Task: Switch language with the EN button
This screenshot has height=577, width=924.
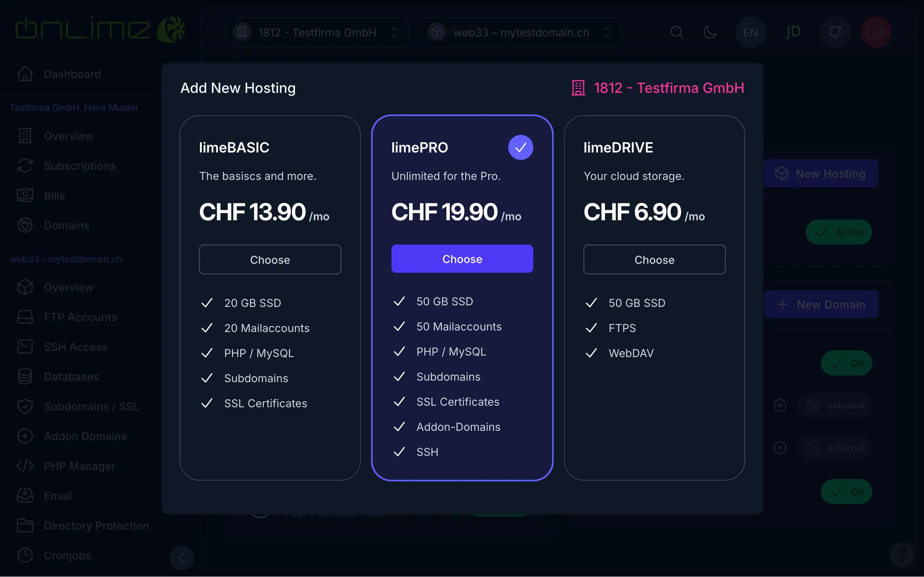Action: [750, 32]
